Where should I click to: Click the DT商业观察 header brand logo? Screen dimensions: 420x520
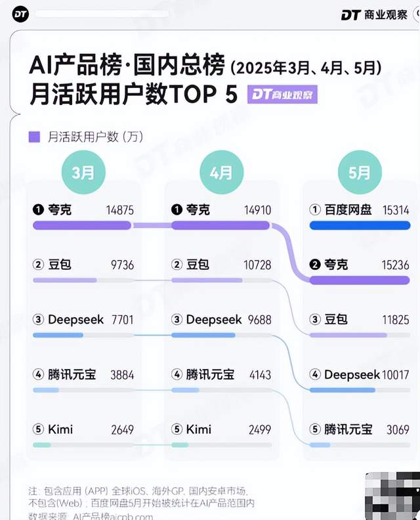click(x=375, y=14)
